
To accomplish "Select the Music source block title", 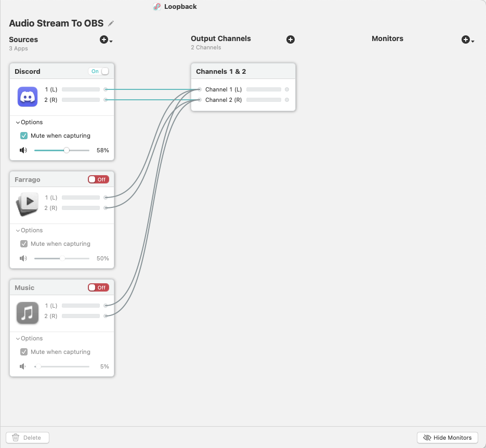I will coord(24,288).
